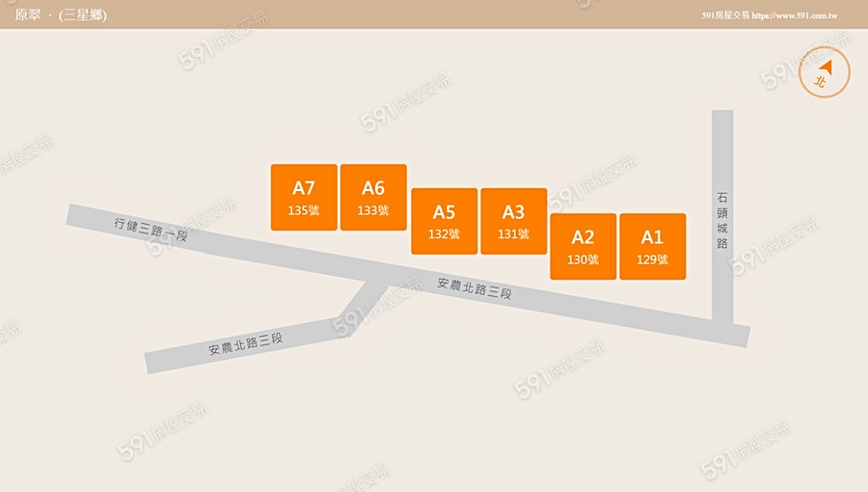Click the 591房屋交易 header text
This screenshot has width=868, height=492.
tap(725, 16)
